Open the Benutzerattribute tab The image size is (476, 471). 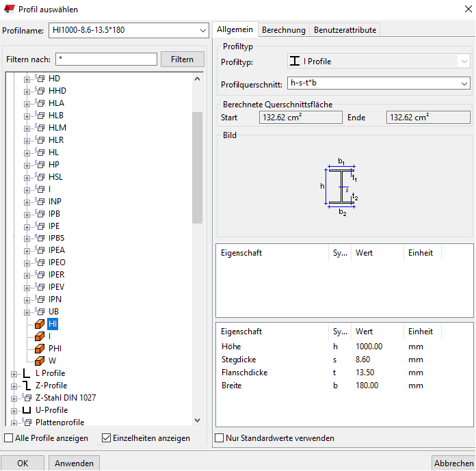[345, 30]
